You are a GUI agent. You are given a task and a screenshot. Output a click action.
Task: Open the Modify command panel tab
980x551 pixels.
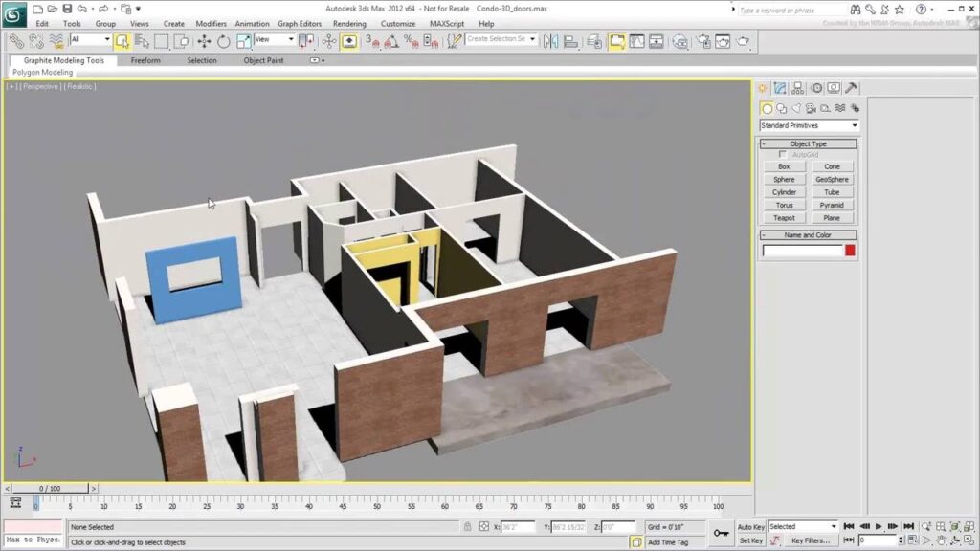[781, 88]
